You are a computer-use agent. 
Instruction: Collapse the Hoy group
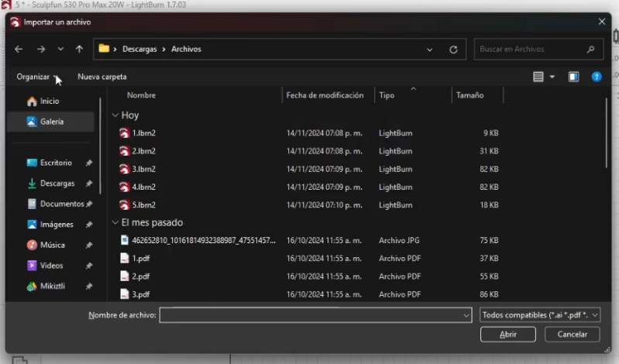pyautogui.click(x=115, y=115)
